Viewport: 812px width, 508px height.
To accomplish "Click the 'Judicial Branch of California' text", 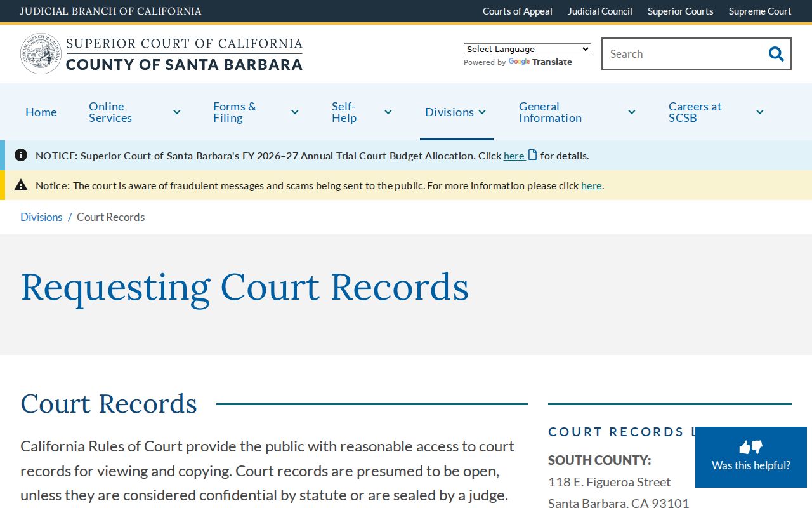I will [111, 11].
